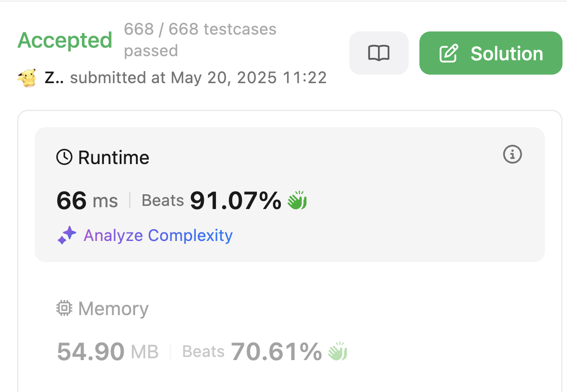Click the 668 / 668 testcases passed text

coord(200,40)
